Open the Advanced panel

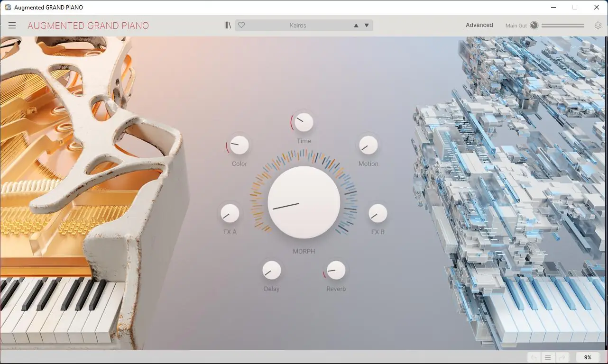pyautogui.click(x=479, y=25)
